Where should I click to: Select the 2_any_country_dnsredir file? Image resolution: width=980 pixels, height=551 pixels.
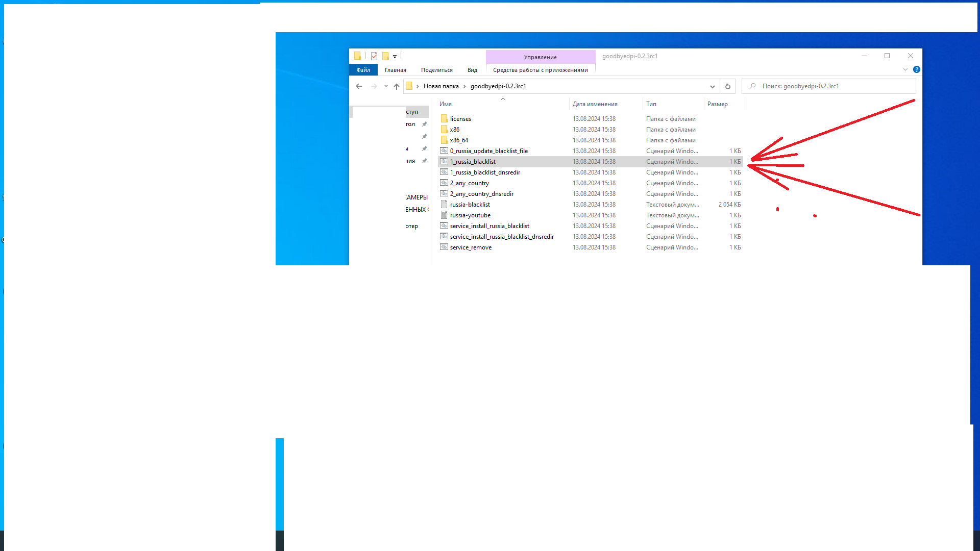(481, 194)
